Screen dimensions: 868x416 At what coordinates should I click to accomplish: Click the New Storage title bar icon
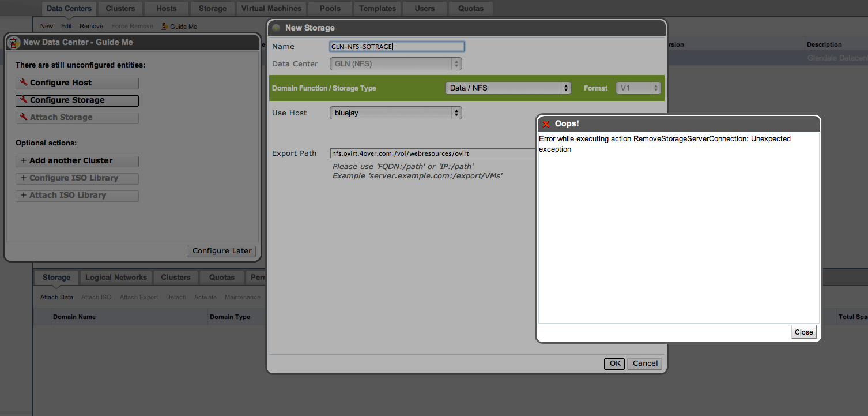point(277,28)
